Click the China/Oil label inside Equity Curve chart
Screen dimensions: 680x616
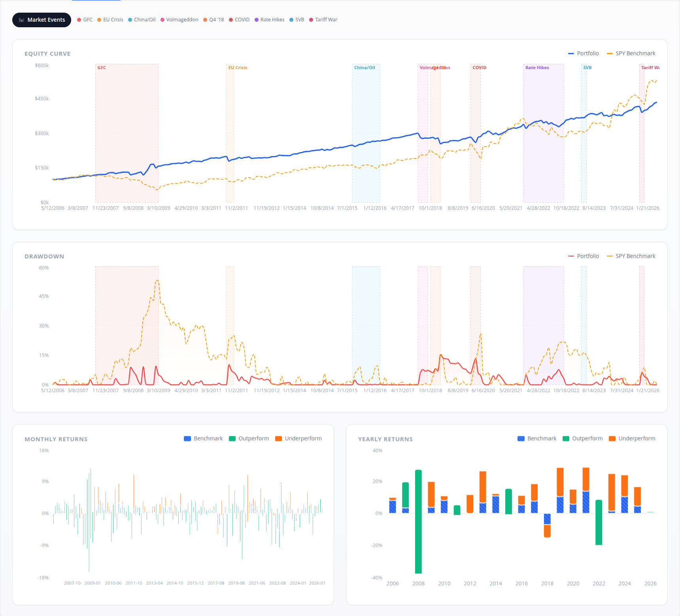[365, 68]
